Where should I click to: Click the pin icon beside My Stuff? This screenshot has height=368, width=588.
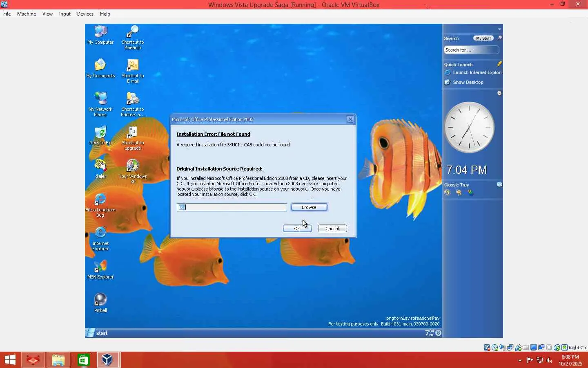[499, 38]
